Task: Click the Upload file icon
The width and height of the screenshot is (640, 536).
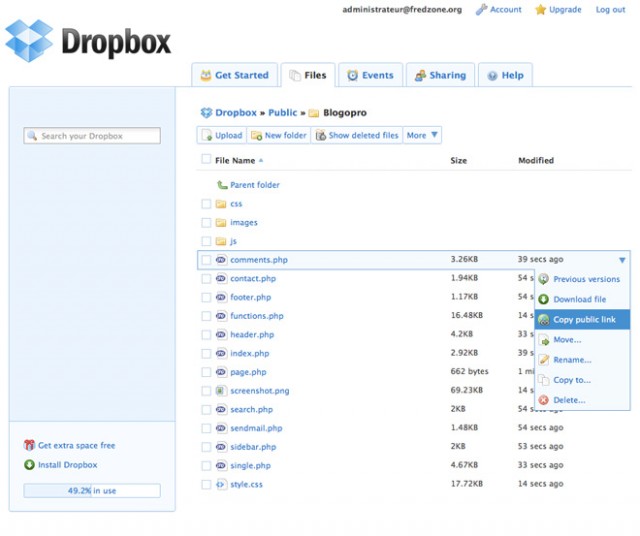Action: pyautogui.click(x=207, y=135)
